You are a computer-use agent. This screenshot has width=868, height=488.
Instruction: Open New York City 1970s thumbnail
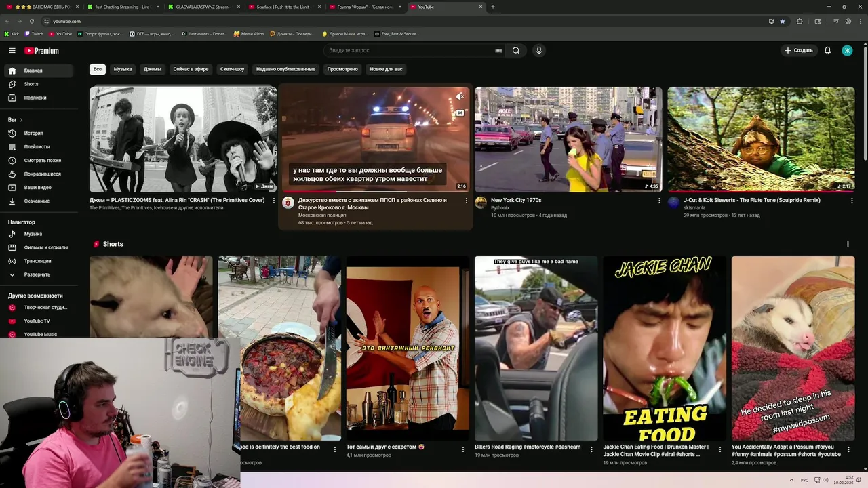coord(568,139)
